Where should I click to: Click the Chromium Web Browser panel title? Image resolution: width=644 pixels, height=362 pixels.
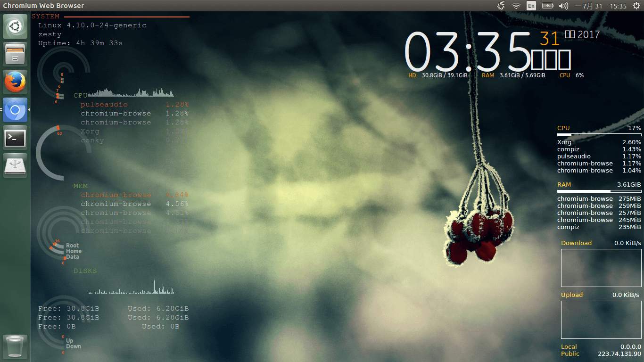(43, 6)
